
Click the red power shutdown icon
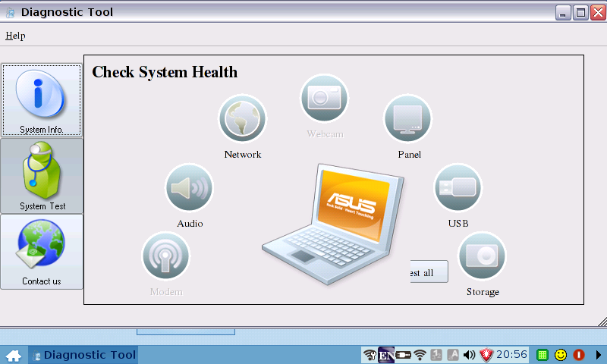coord(579,355)
